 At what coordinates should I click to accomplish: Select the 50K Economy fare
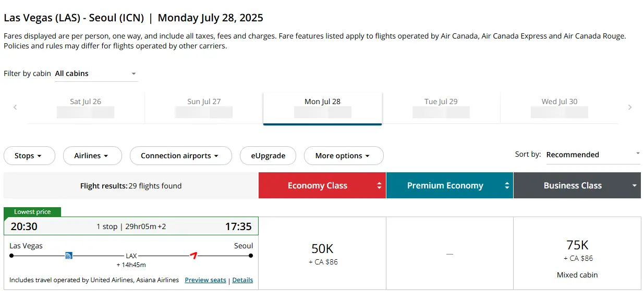(322, 253)
